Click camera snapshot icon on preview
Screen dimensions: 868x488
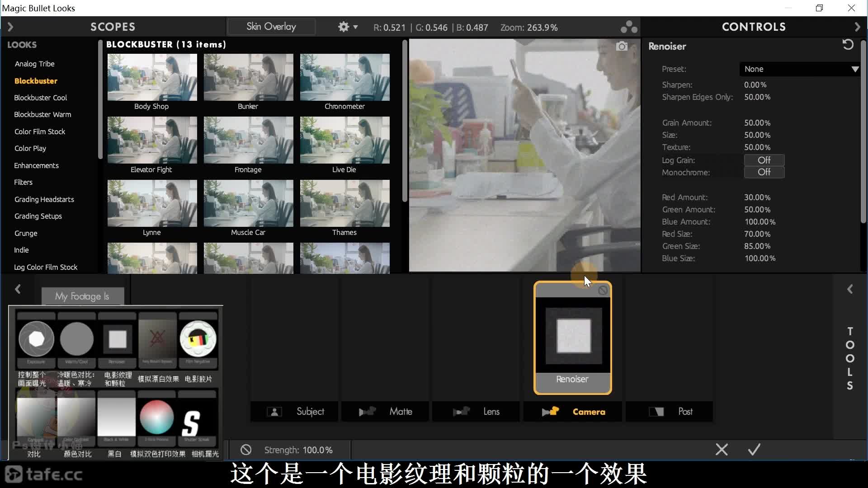click(x=622, y=47)
